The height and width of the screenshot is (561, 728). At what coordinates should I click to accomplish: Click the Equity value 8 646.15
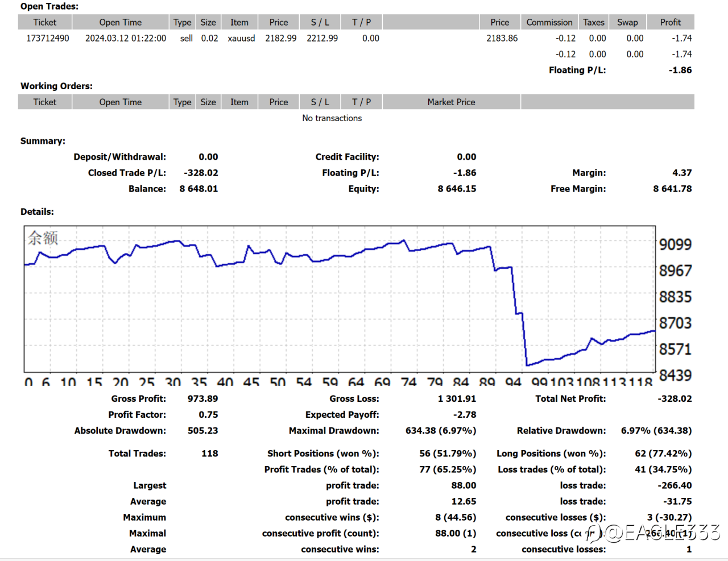[x=457, y=189]
